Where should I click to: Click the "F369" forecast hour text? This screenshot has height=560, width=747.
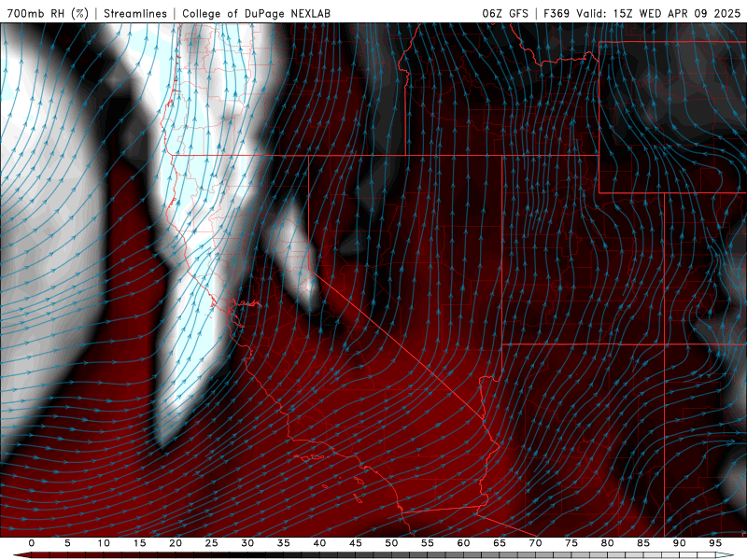pos(557,13)
